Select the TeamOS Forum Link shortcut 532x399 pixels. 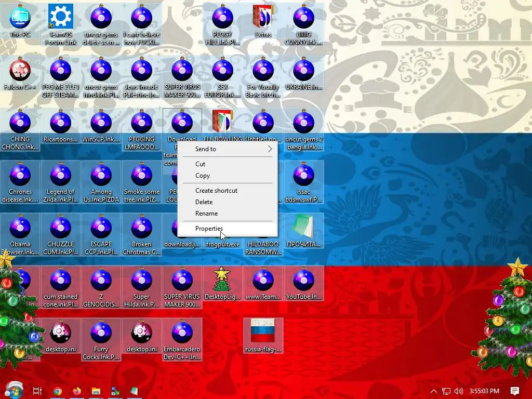pyautogui.click(x=60, y=24)
